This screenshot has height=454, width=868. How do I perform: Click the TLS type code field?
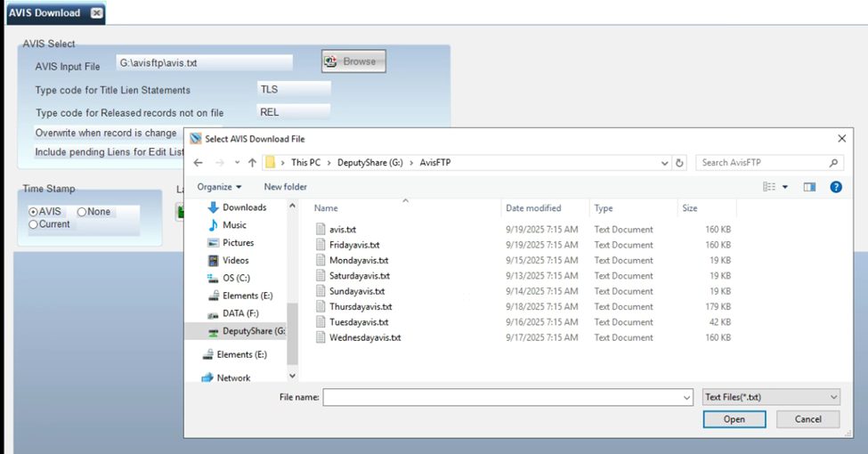pos(294,89)
